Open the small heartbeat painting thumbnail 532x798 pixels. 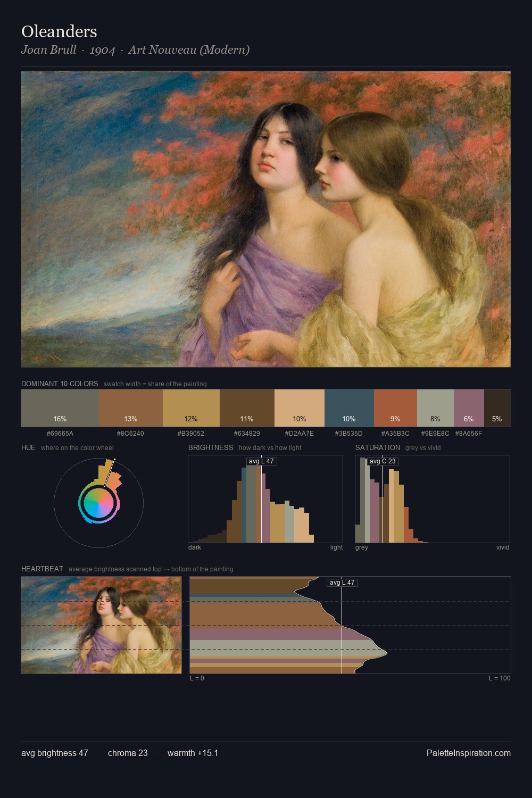click(101, 625)
